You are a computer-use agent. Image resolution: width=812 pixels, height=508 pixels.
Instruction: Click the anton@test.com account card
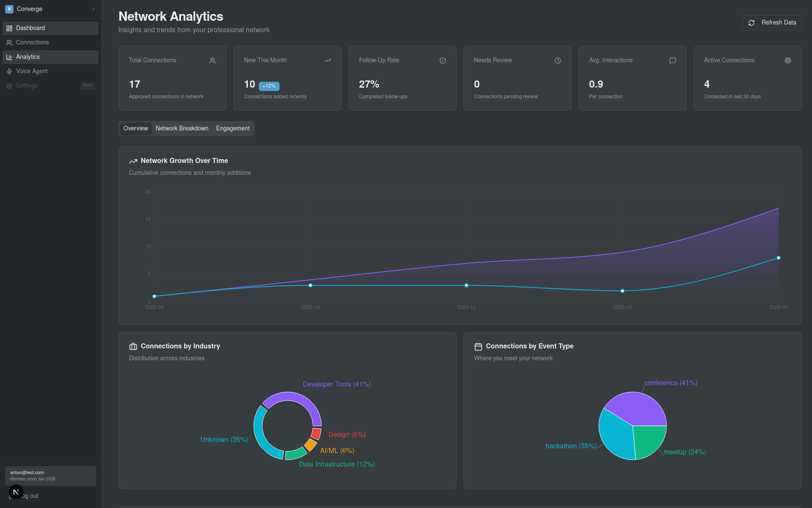(50, 476)
